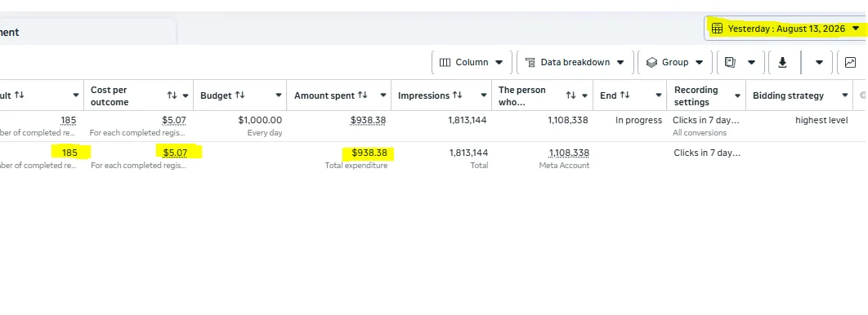Open the Amount spent column menu
Screen dimensions: 868x315
coord(383,95)
